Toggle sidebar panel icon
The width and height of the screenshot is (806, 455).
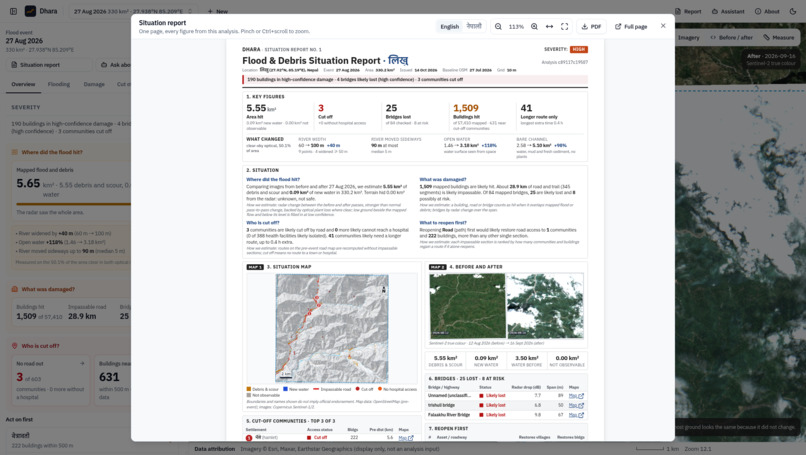click(x=13, y=11)
